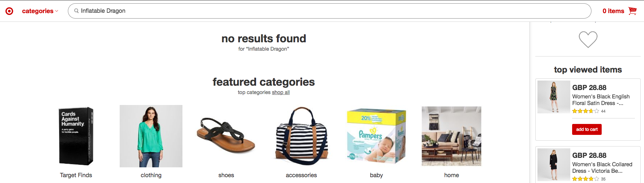Select the baby Pampers image

point(376,136)
